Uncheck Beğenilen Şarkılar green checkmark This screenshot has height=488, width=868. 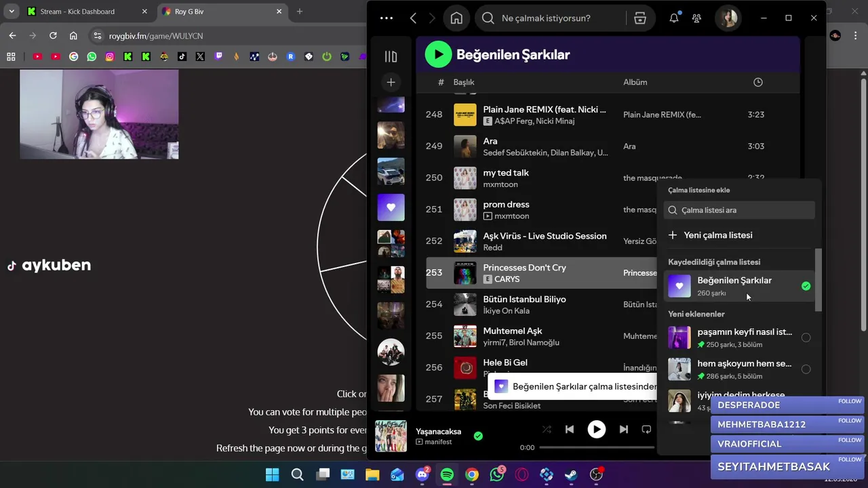[x=806, y=286]
